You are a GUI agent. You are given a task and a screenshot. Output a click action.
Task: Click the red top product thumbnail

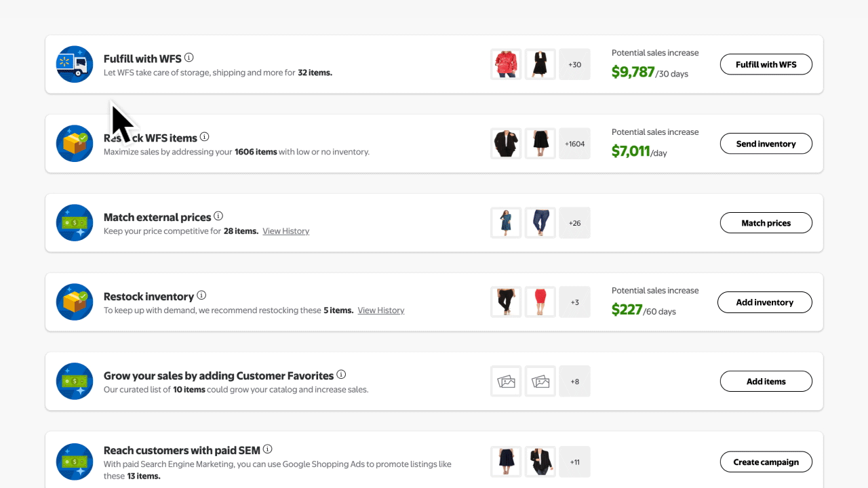click(x=505, y=64)
